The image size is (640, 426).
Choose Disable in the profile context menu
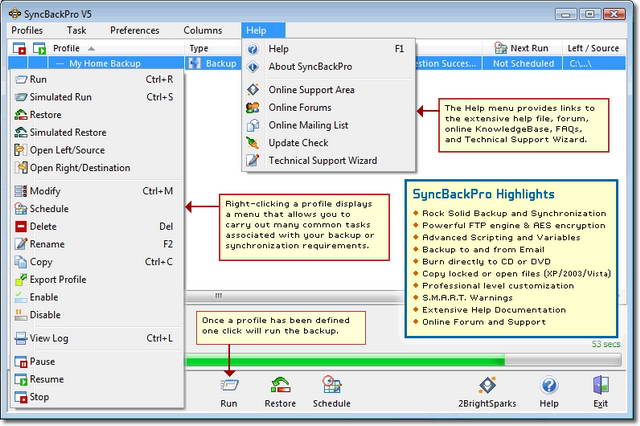coord(45,315)
